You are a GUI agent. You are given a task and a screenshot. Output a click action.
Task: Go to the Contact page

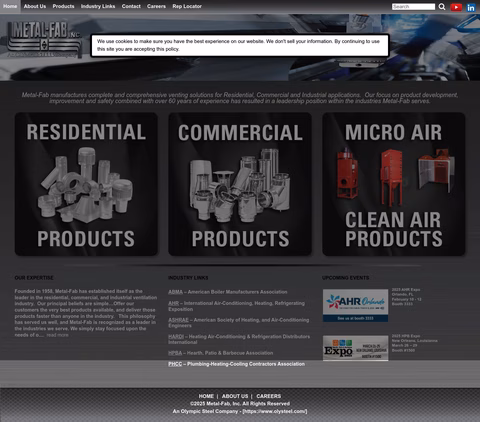(131, 6)
